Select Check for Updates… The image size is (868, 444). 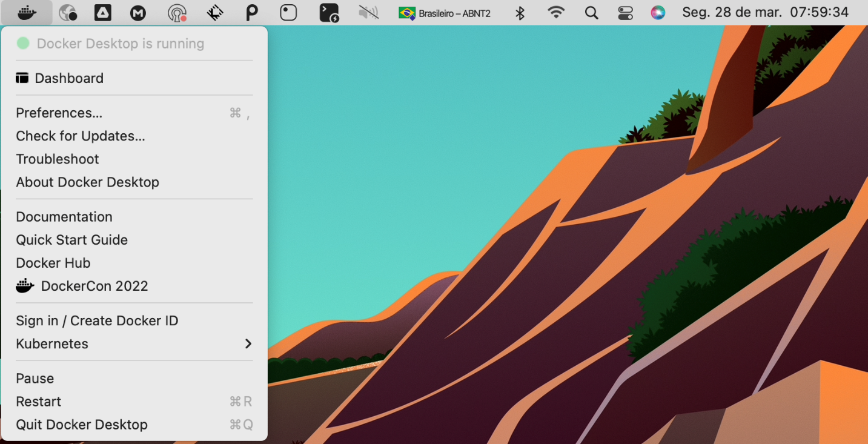[81, 136]
